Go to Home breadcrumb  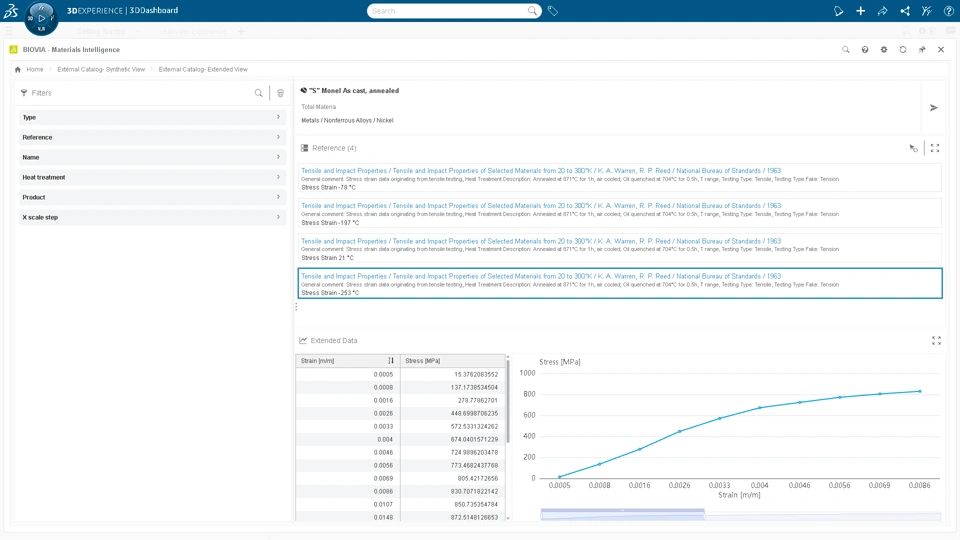[x=35, y=69]
